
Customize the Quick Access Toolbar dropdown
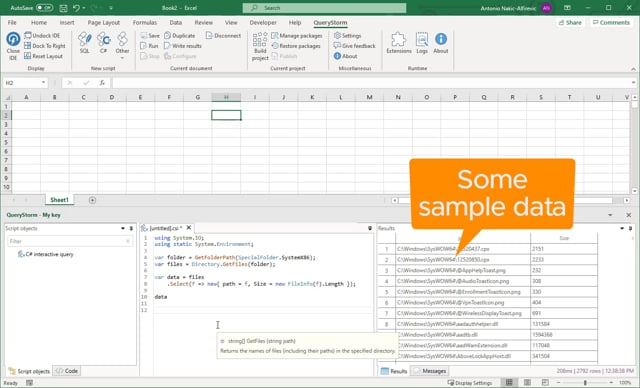coord(111,8)
